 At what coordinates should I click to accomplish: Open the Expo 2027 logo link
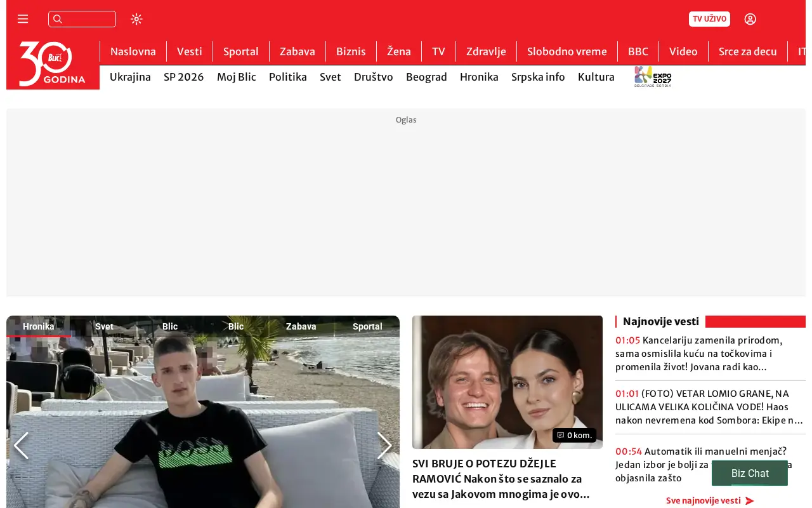click(x=653, y=77)
